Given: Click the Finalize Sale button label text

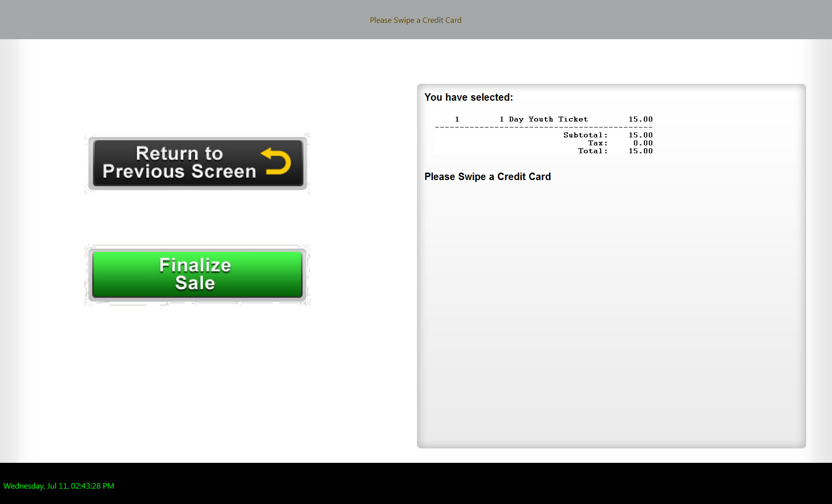Looking at the screenshot, I should click(x=196, y=274).
